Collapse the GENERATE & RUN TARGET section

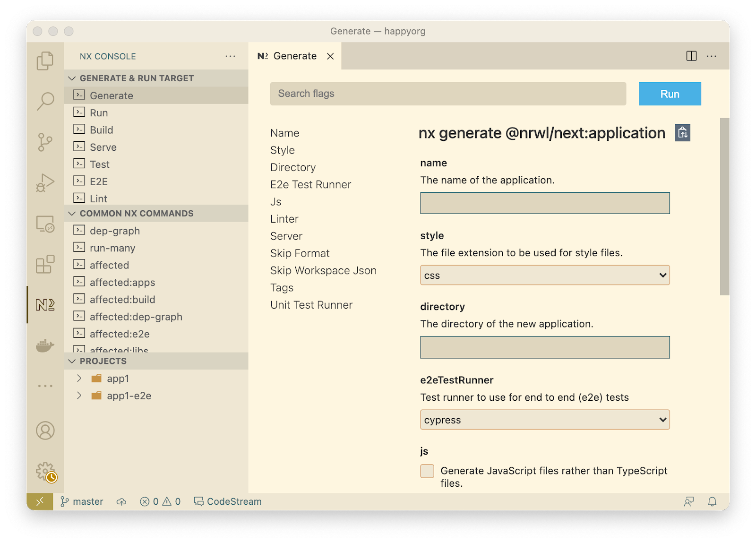pyautogui.click(x=72, y=78)
